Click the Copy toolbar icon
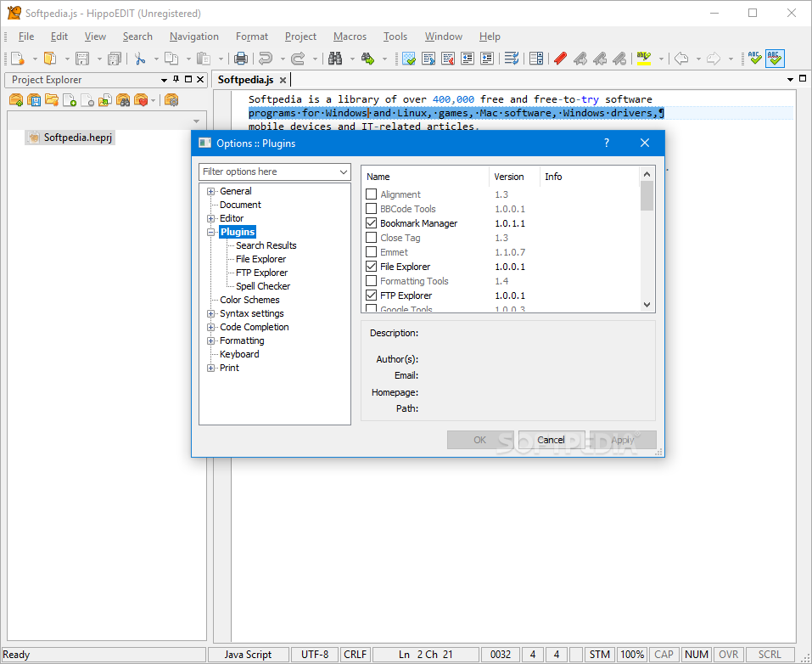The width and height of the screenshot is (812, 664). tap(171, 58)
